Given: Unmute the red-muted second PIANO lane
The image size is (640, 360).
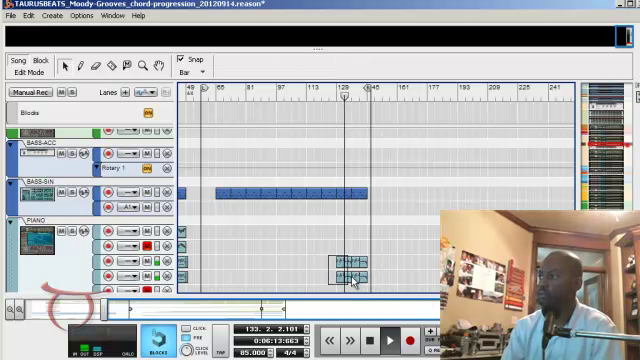Looking at the screenshot, I should click(x=147, y=246).
